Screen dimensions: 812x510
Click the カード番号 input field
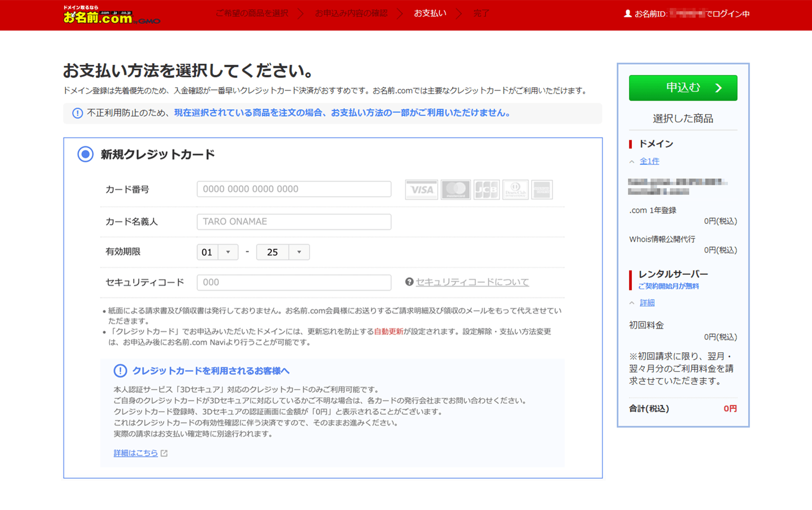click(x=294, y=189)
